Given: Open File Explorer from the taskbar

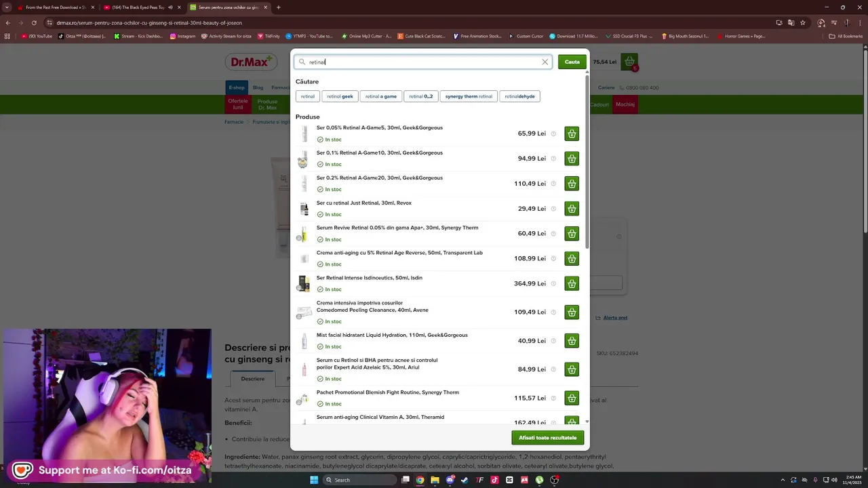Looking at the screenshot, I should pos(435,480).
